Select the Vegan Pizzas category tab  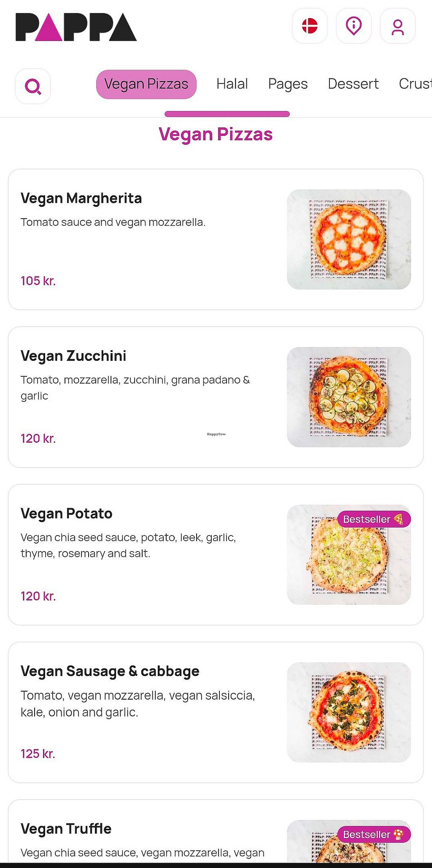[x=146, y=84]
